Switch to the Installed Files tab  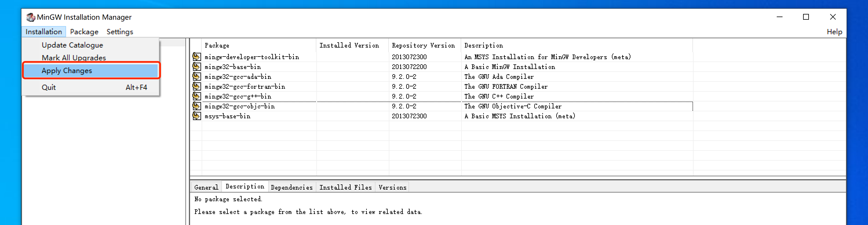[x=345, y=187]
